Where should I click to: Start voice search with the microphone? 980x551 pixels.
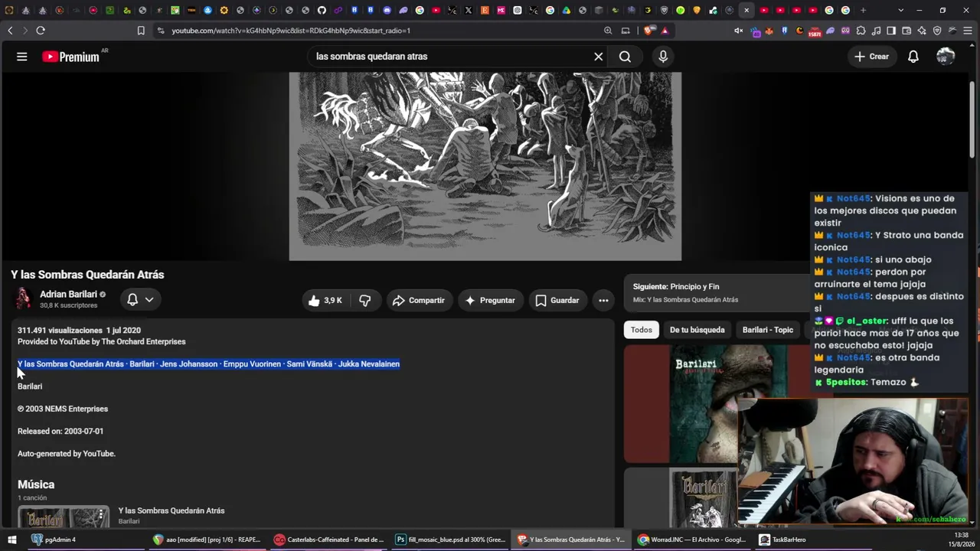(x=663, y=57)
